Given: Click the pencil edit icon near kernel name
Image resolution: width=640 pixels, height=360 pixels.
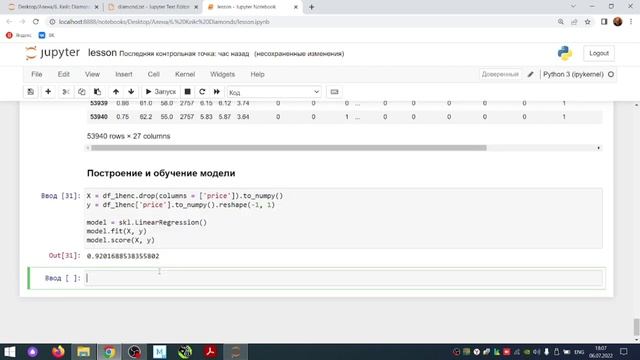Looking at the screenshot, I should click(x=530, y=74).
